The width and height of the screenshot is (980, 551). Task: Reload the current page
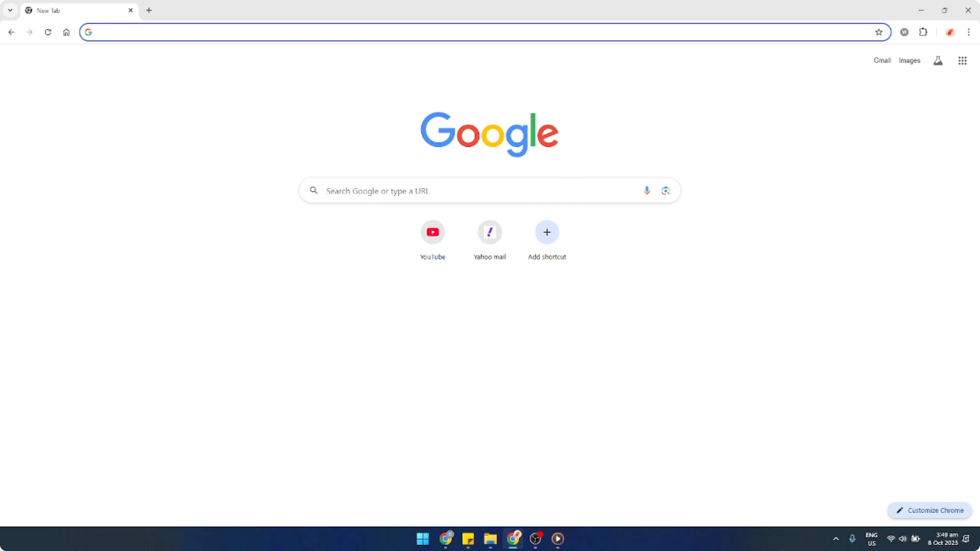[x=48, y=32]
